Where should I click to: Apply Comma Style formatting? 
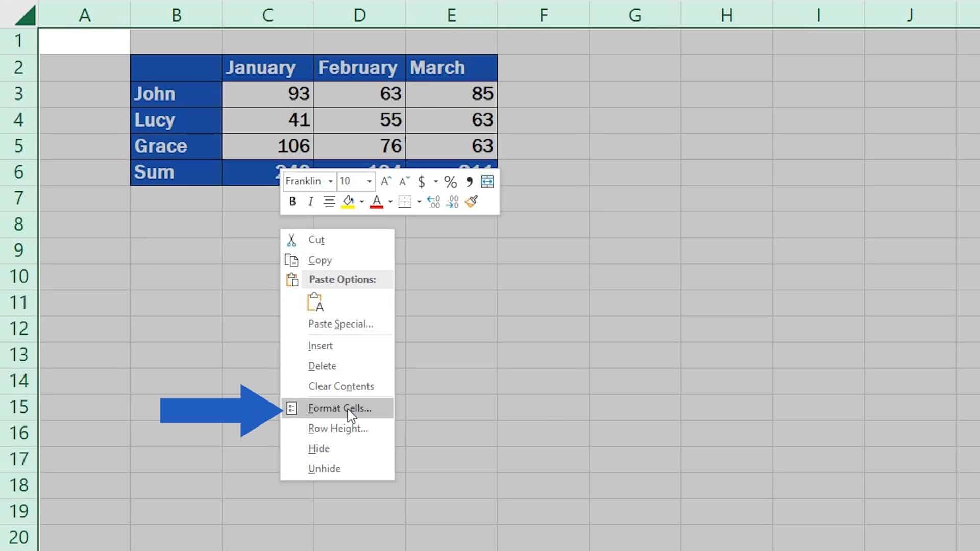click(469, 182)
